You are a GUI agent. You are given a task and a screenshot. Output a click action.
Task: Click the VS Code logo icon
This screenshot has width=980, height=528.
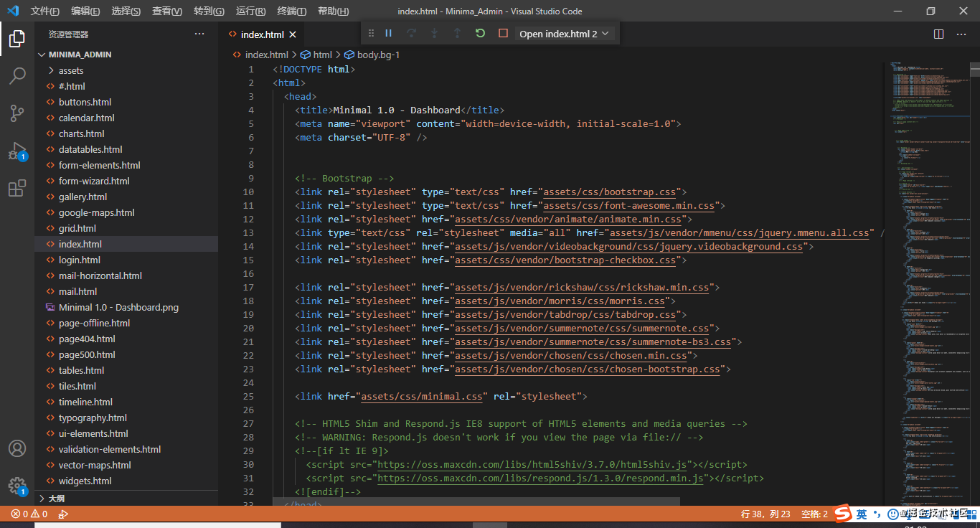point(12,11)
